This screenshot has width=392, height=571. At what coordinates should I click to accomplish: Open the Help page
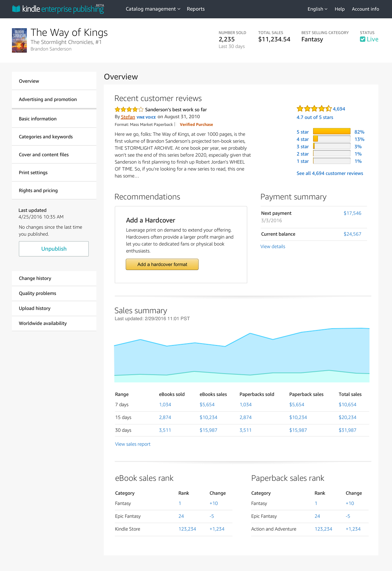click(x=340, y=9)
